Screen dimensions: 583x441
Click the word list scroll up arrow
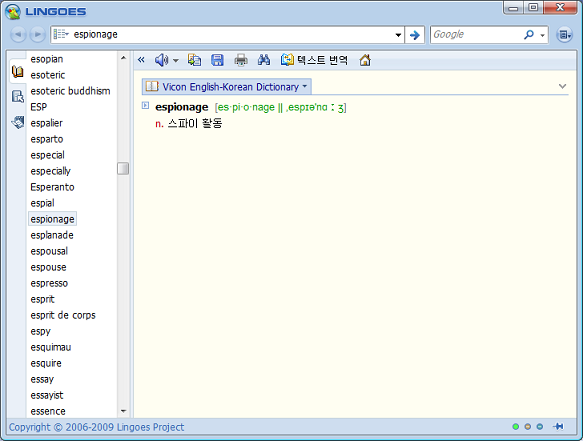tap(123, 58)
